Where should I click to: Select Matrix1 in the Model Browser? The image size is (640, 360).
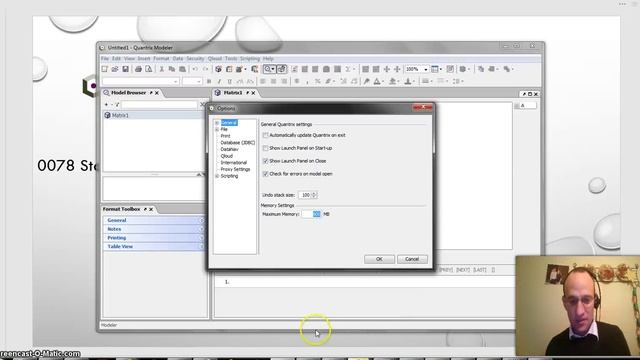(x=120, y=116)
